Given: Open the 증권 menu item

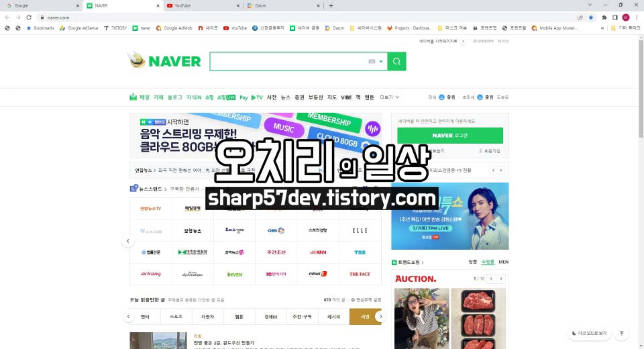Looking at the screenshot, I should tap(299, 97).
